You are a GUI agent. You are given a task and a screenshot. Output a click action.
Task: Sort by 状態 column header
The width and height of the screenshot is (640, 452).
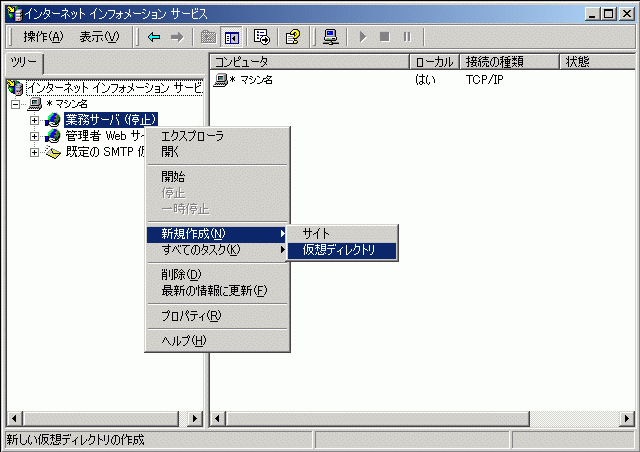tap(597, 62)
